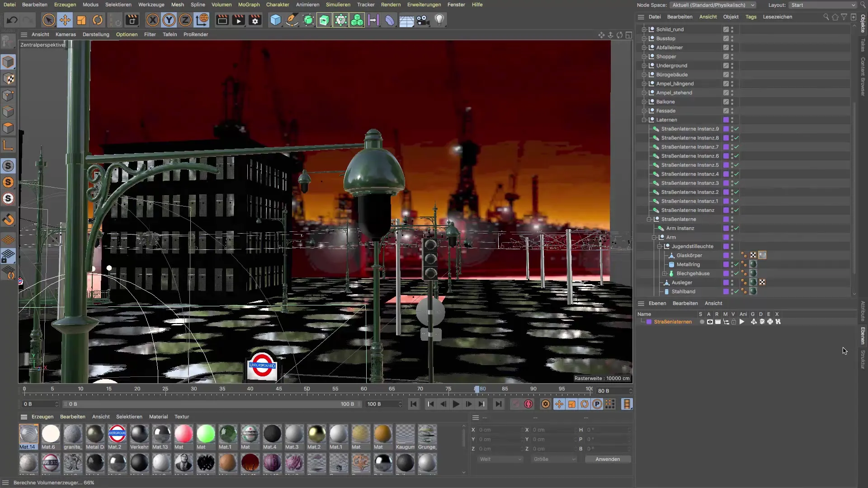Viewport: 868px width, 488px height.
Task: Add a Camera object
Action: [423, 20]
